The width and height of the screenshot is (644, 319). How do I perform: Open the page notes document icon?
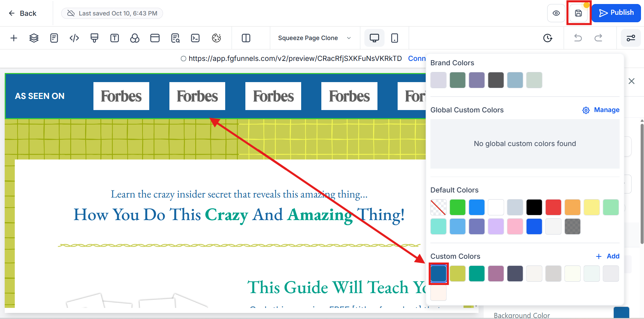pos(54,38)
